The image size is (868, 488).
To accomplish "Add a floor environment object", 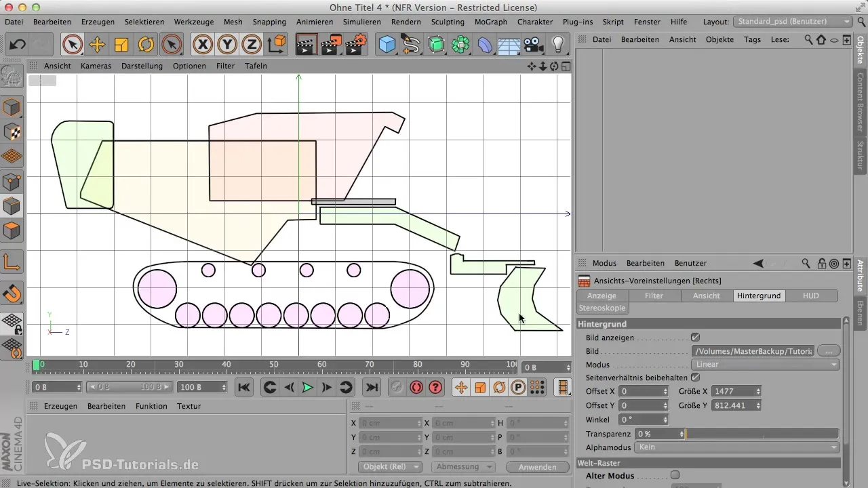I will (x=509, y=45).
